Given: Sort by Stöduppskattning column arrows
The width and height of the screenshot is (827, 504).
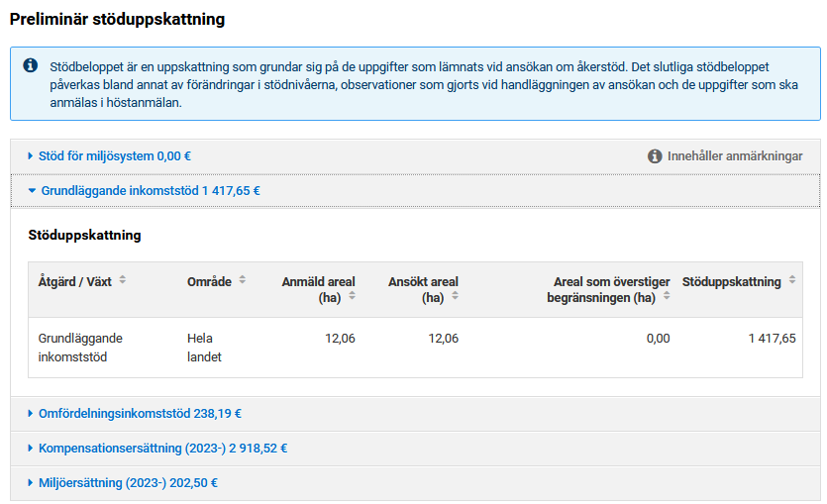Looking at the screenshot, I should (791, 280).
